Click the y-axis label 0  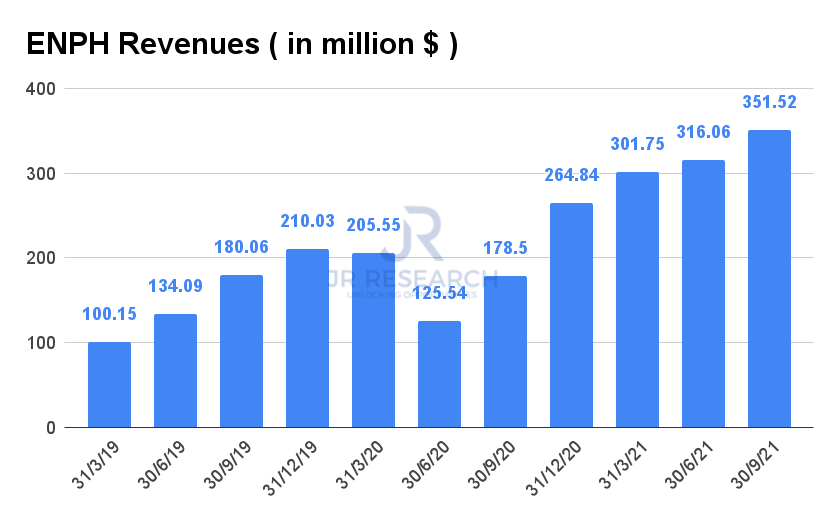coord(51,428)
